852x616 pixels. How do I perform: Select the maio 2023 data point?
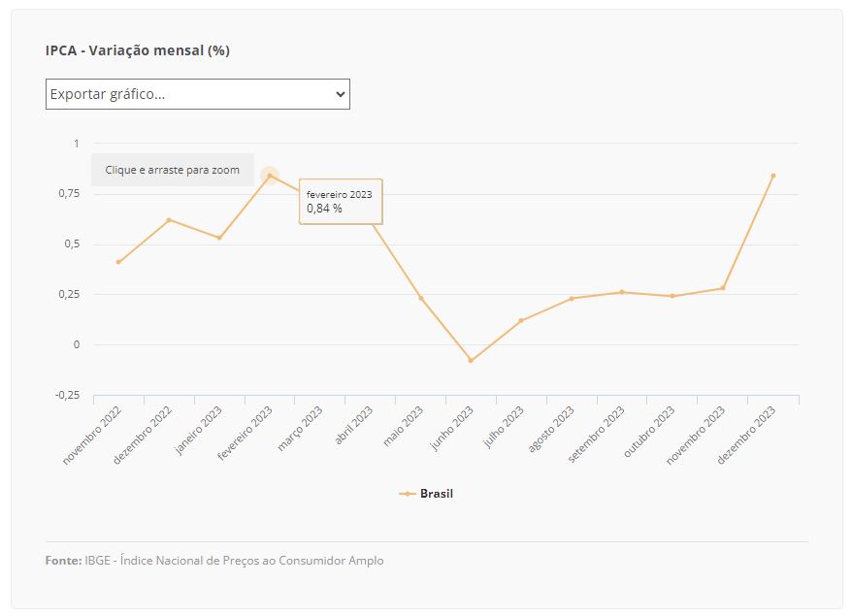pos(421,298)
